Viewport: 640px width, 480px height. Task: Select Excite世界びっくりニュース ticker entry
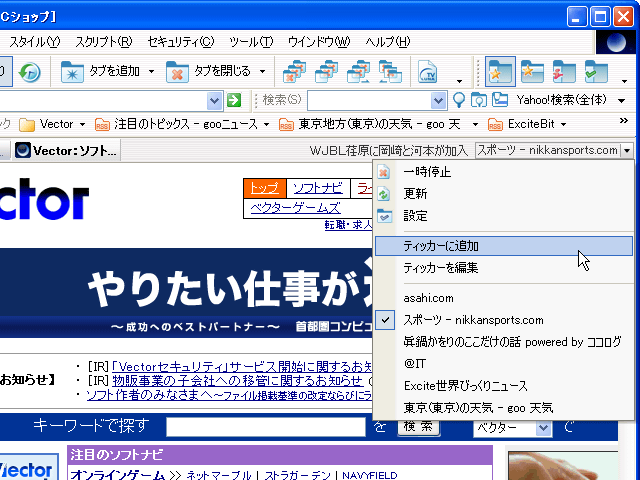(504, 386)
